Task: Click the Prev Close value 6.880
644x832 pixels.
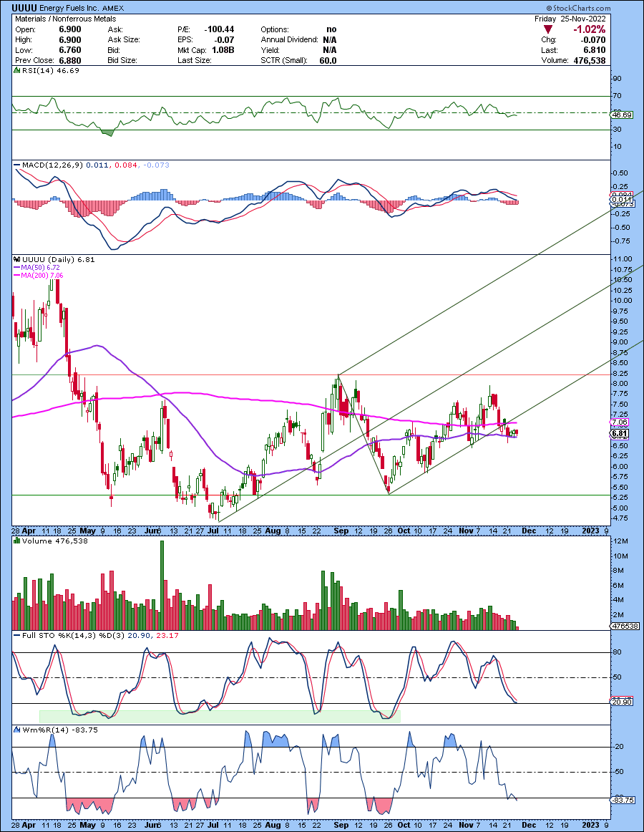Action: (x=70, y=60)
